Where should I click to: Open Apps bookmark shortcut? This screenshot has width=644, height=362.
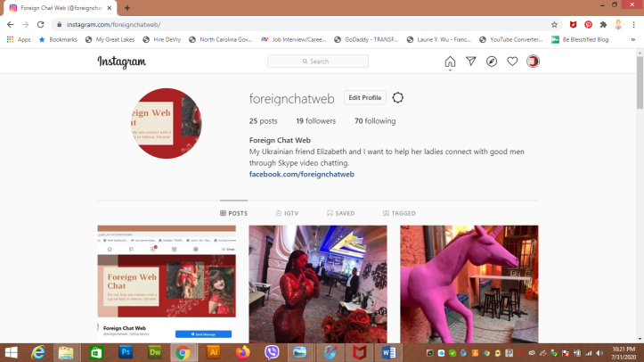click(x=19, y=39)
